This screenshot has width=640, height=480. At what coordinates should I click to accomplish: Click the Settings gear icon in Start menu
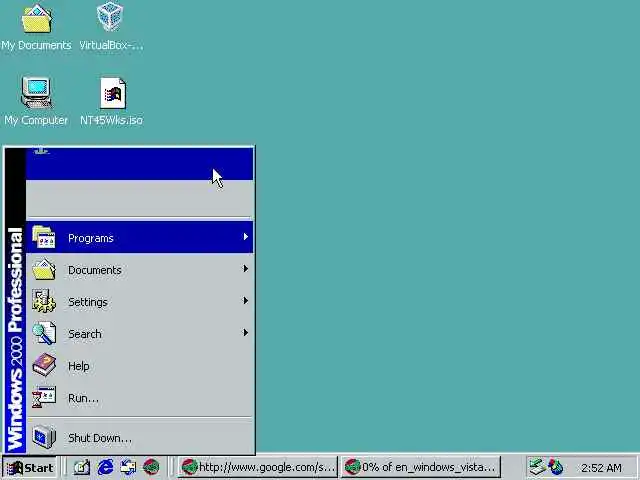point(44,301)
